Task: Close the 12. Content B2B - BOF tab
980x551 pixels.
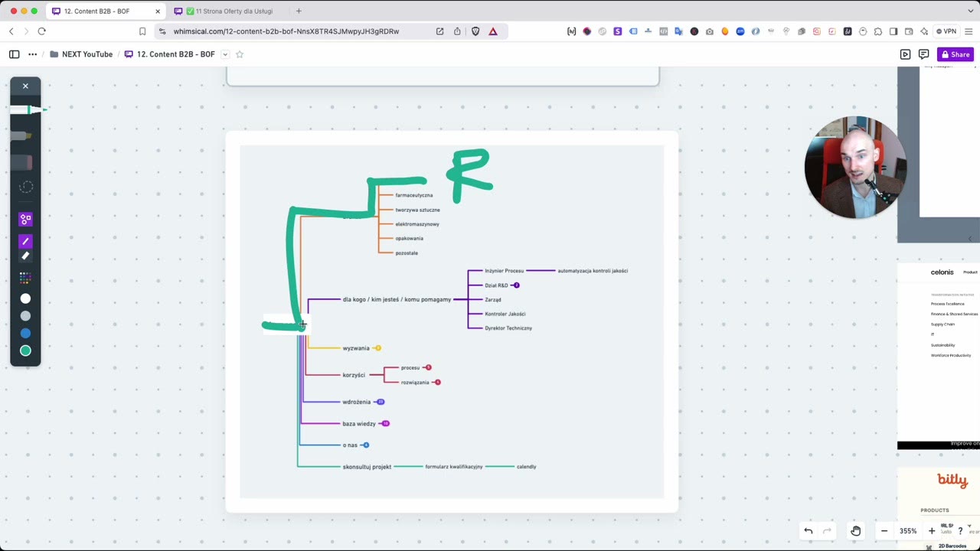Action: pyautogui.click(x=158, y=11)
